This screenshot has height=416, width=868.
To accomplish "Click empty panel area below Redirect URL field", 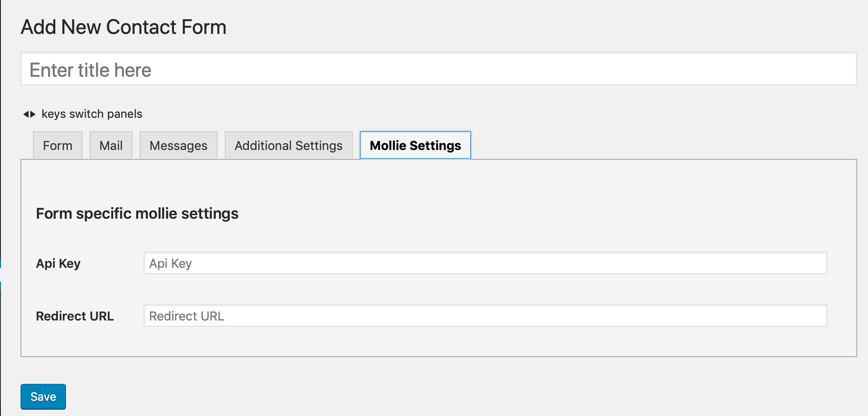I will 438,342.
